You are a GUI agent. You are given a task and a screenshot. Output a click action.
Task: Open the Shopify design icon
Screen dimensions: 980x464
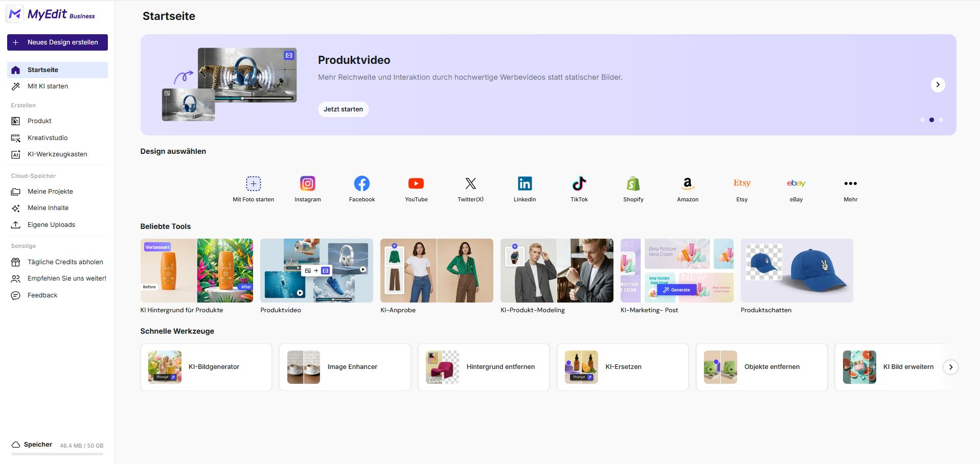point(633,183)
